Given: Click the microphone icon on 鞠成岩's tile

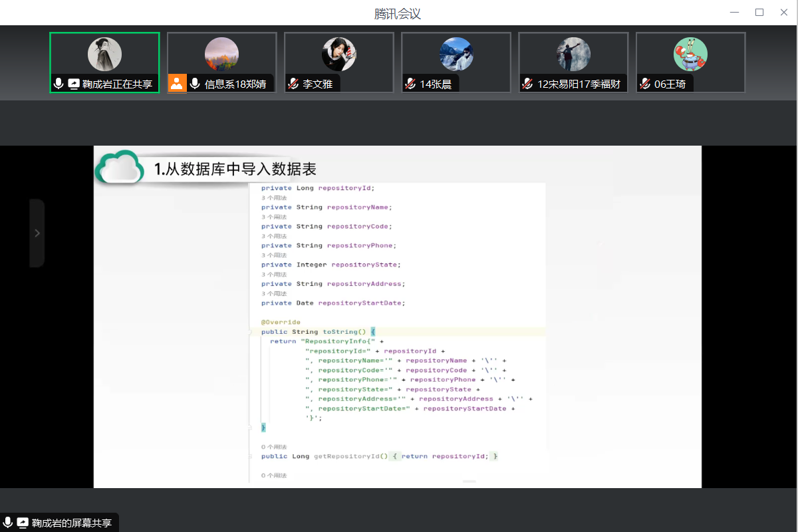Looking at the screenshot, I should click(59, 84).
